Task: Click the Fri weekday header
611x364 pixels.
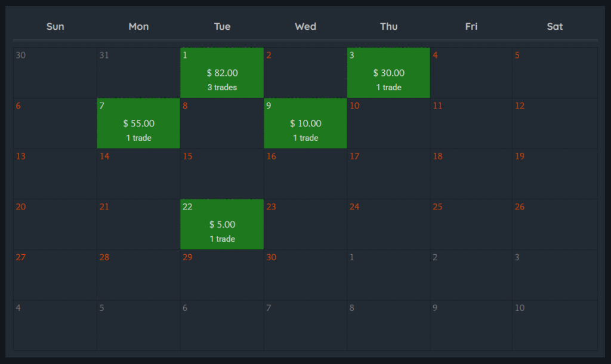Action: coord(471,26)
